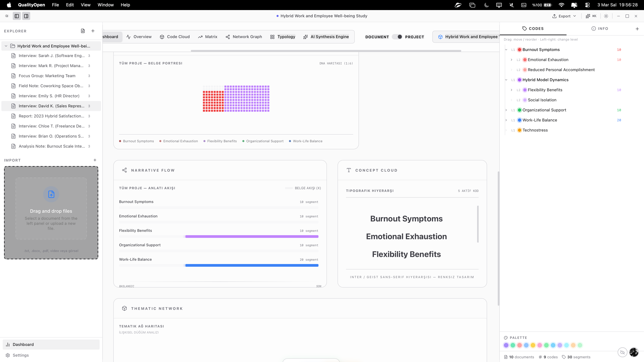The height and width of the screenshot is (362, 644).
Task: Pick the yellow palette color swatch
Action: [x=533, y=345]
